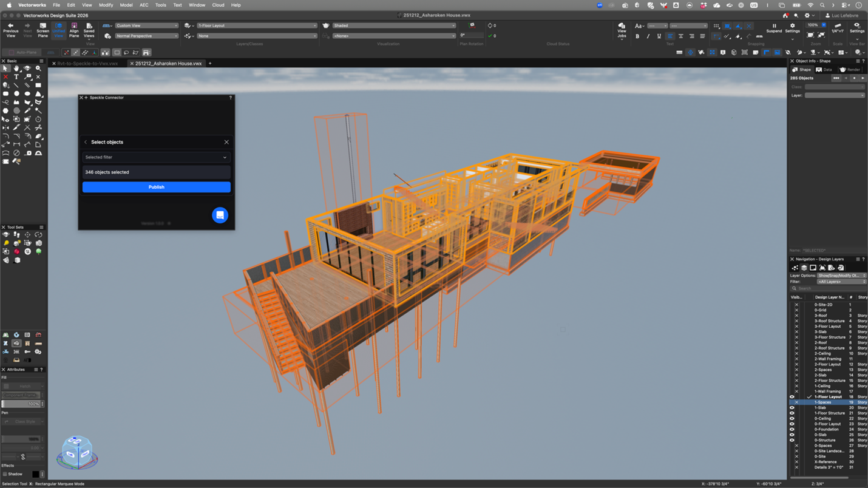Add a new document tab with plus
The height and width of the screenshot is (488, 868).
pos(210,64)
